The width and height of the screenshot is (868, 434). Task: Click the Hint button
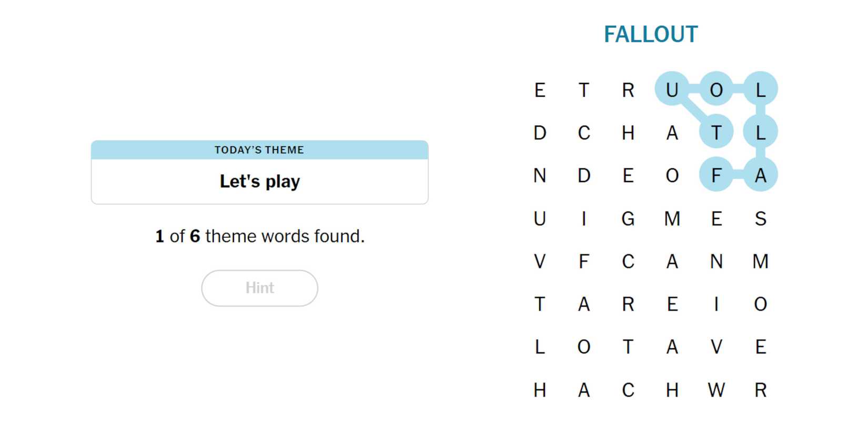coord(259,288)
